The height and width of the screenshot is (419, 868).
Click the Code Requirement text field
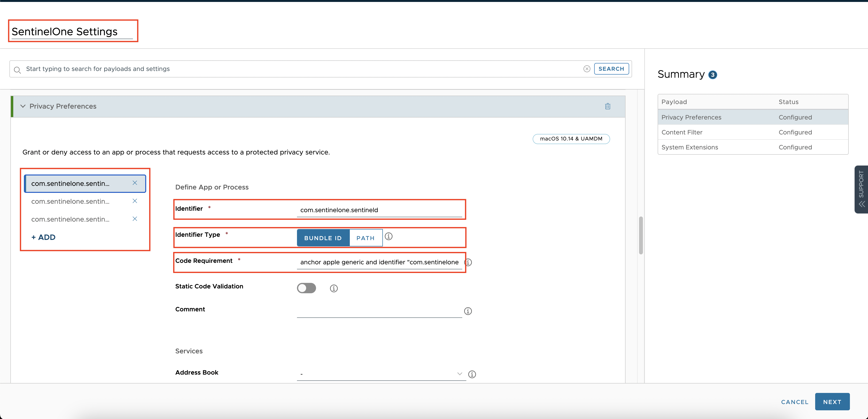tap(379, 262)
